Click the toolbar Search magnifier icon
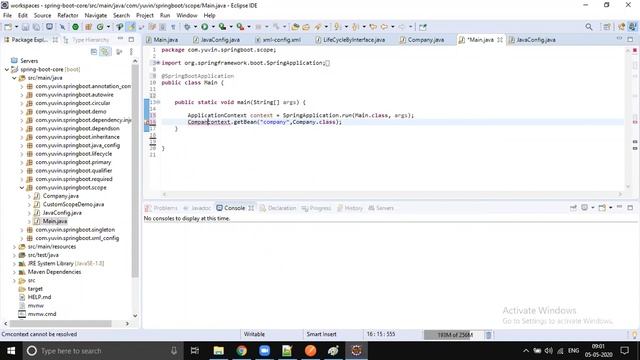 [589, 27]
